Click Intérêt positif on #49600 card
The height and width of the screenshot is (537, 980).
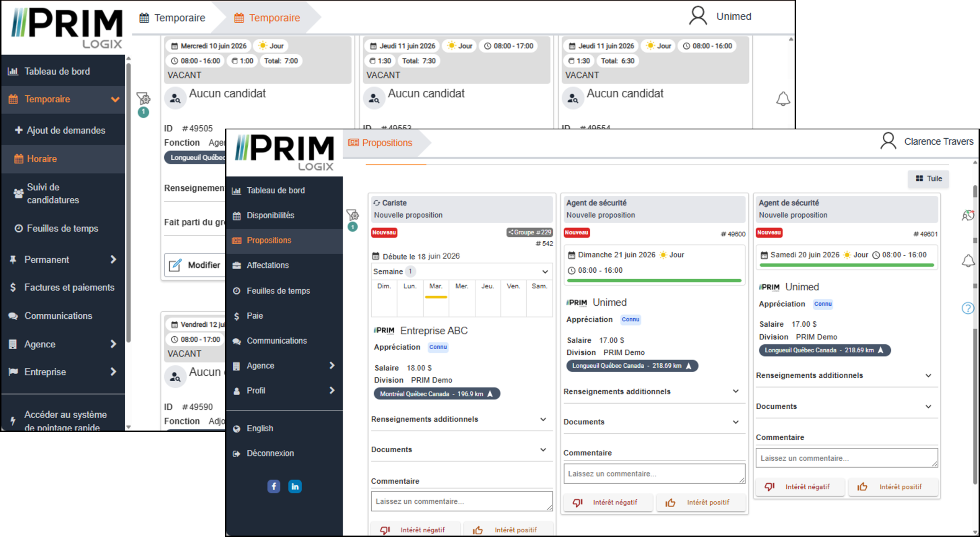point(701,502)
